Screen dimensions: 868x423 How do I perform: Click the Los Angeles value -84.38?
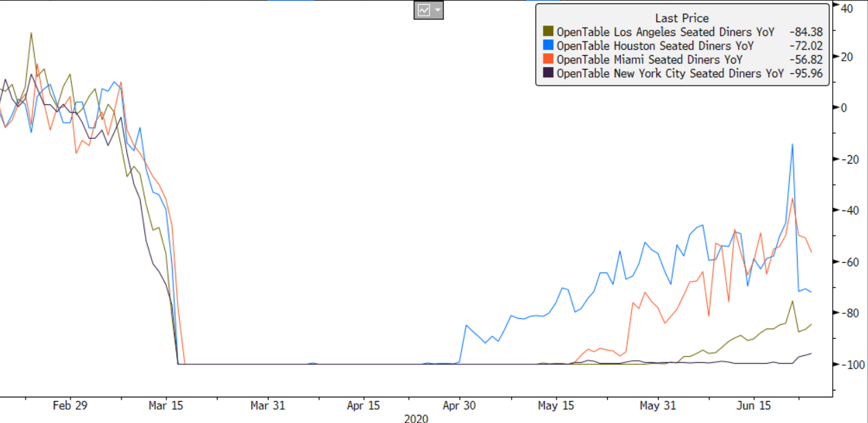click(806, 32)
